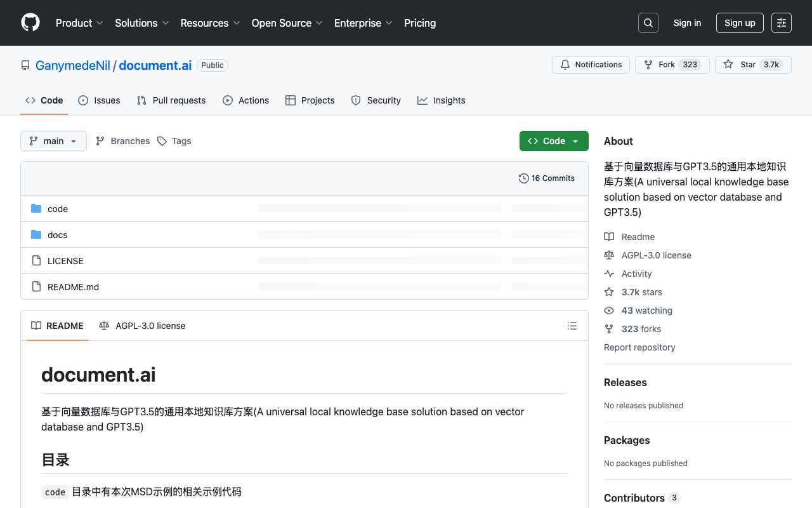
Task: Open the code folder name link
Action: coord(58,209)
